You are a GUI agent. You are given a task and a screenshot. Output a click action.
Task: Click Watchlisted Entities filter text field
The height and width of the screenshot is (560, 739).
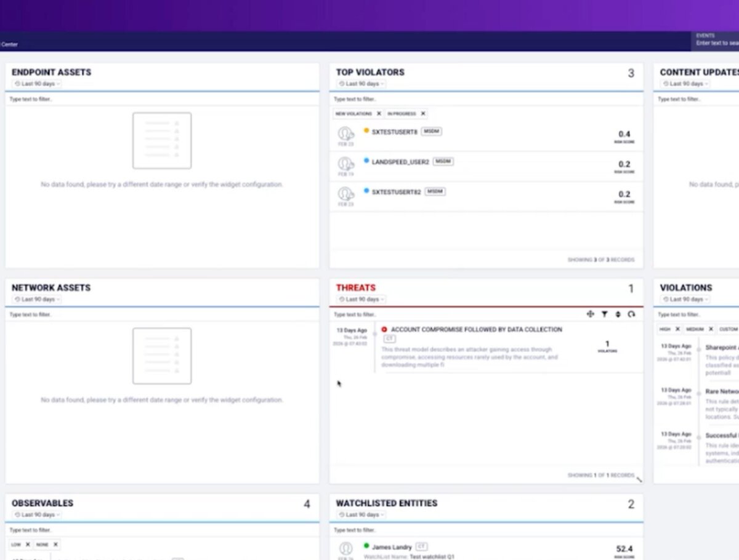tap(486, 530)
